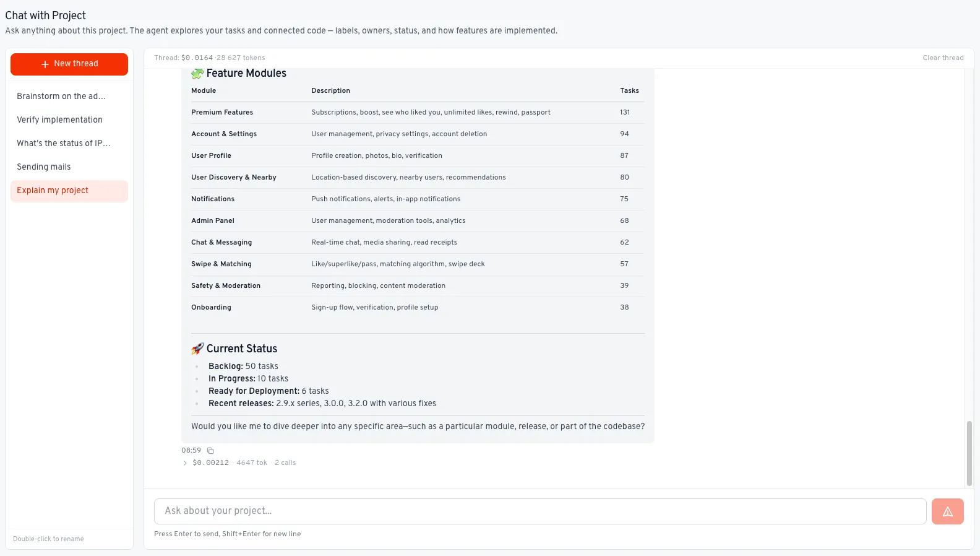
Task: Open the 'Verify implementation' thread
Action: point(69,119)
